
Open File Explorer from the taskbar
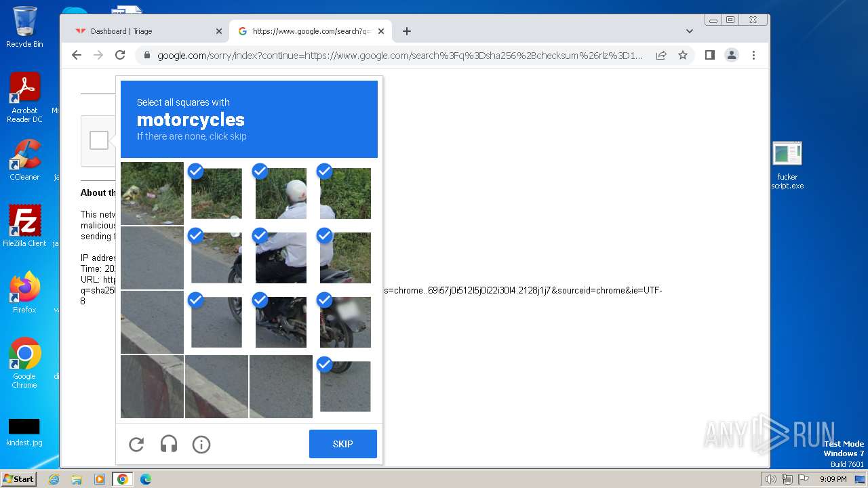(77, 479)
